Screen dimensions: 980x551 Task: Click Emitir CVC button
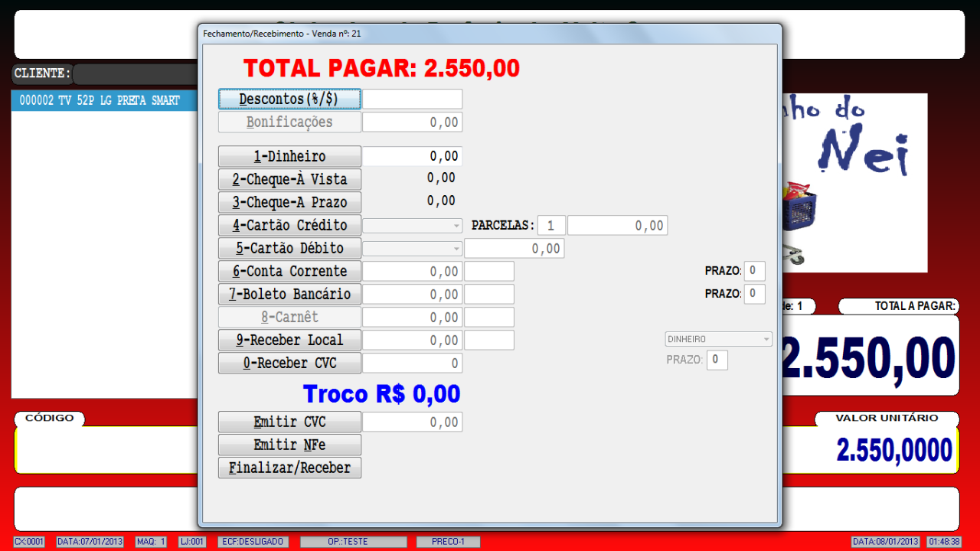[289, 422]
